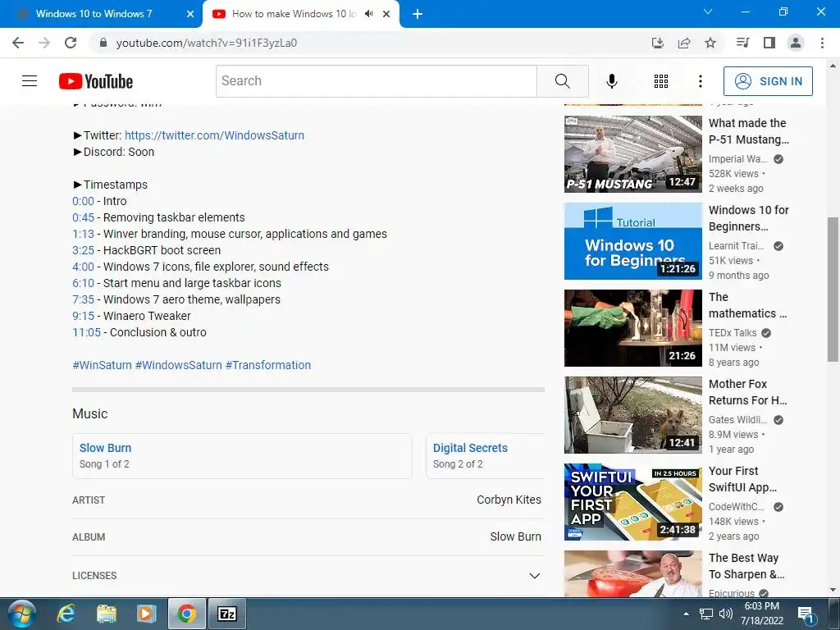This screenshot has width=840, height=630.
Task: Jump to 9:15 Winaero Tweaker timestamp
Action: (83, 316)
